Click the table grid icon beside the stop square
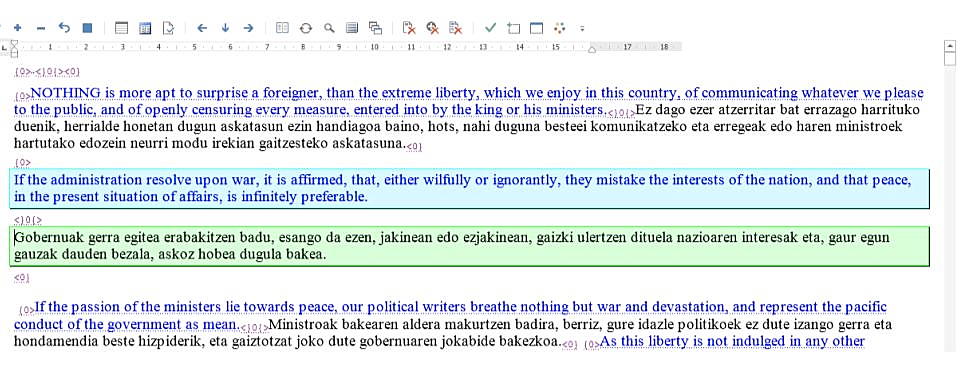 [x=121, y=27]
